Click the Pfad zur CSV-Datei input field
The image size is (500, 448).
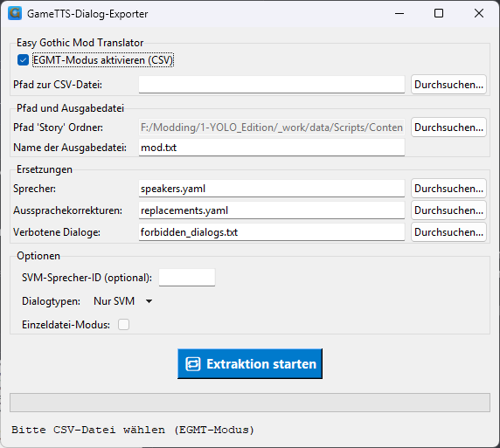(272, 85)
